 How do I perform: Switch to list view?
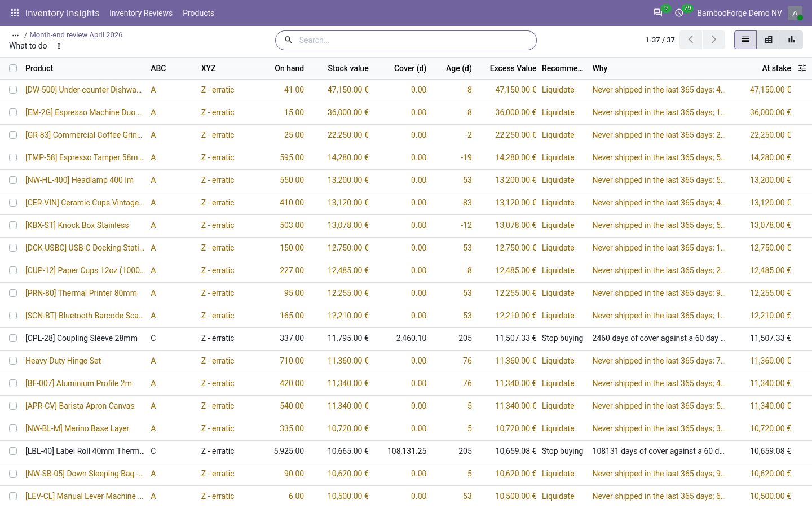[745, 40]
